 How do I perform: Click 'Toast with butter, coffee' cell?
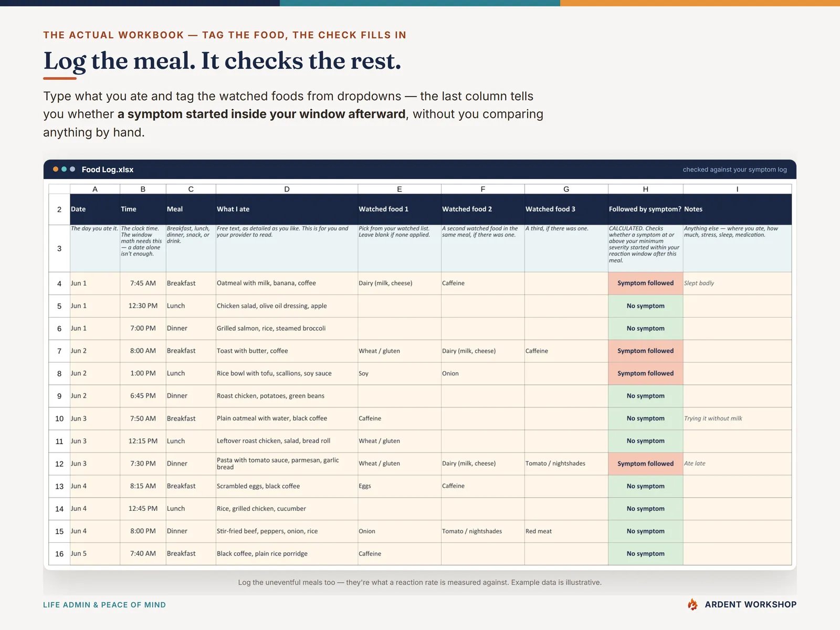coord(287,351)
